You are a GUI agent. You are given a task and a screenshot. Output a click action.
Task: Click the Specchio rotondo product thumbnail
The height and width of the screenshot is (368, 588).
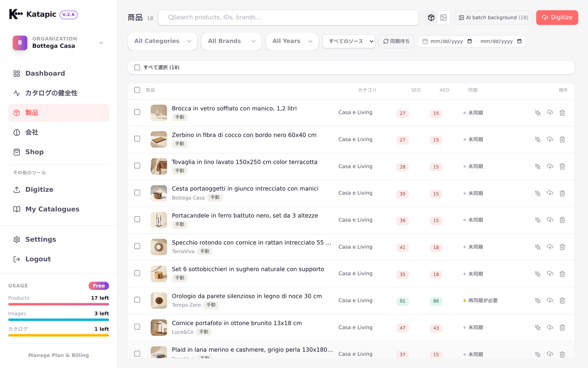pyautogui.click(x=159, y=247)
